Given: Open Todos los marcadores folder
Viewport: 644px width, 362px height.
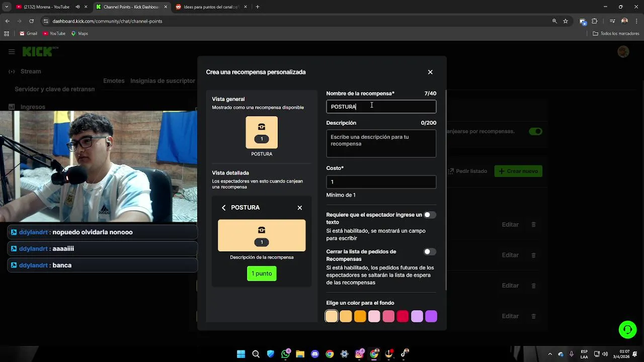Looking at the screenshot, I should coord(616,34).
